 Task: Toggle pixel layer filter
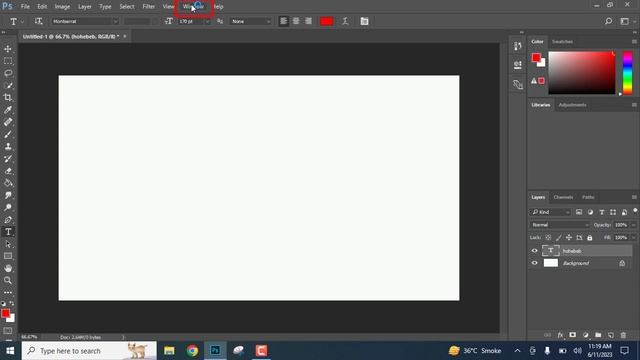(579, 212)
